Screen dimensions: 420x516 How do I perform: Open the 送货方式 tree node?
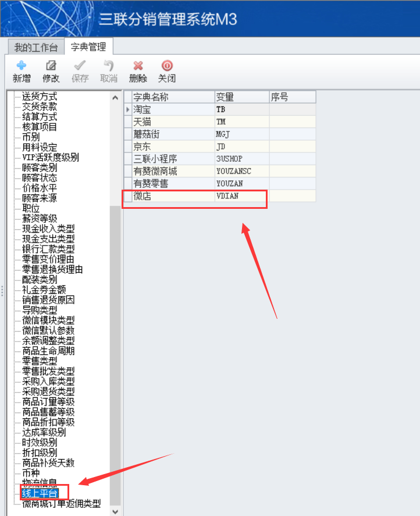40,97
